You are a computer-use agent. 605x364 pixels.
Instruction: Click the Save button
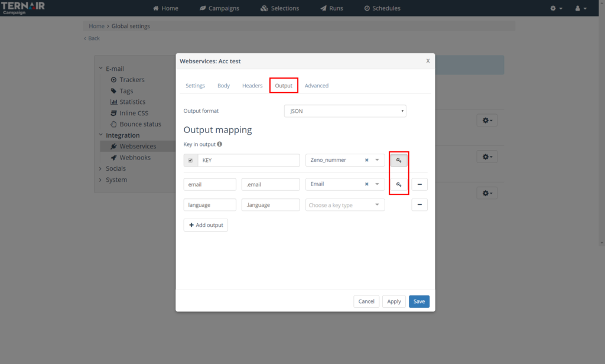[x=419, y=301]
